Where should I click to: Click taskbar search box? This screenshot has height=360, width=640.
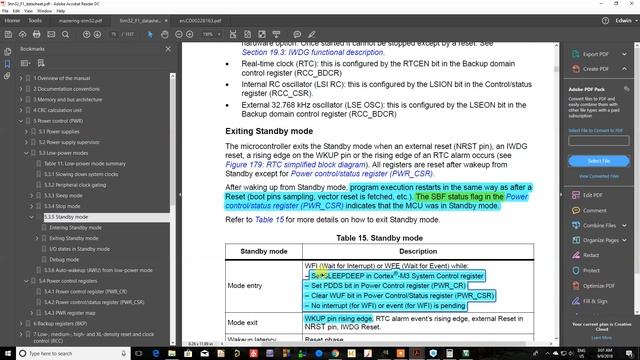(73, 353)
